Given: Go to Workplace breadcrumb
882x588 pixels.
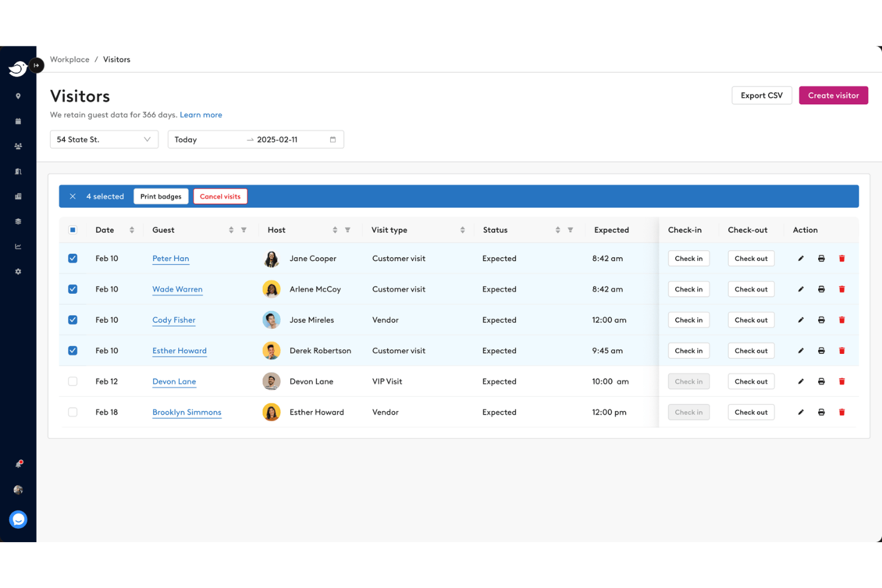Looking at the screenshot, I should [x=70, y=60].
